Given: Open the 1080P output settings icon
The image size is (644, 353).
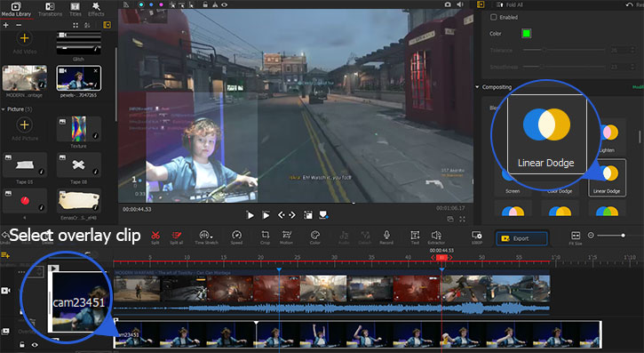Looking at the screenshot, I should [x=476, y=237].
